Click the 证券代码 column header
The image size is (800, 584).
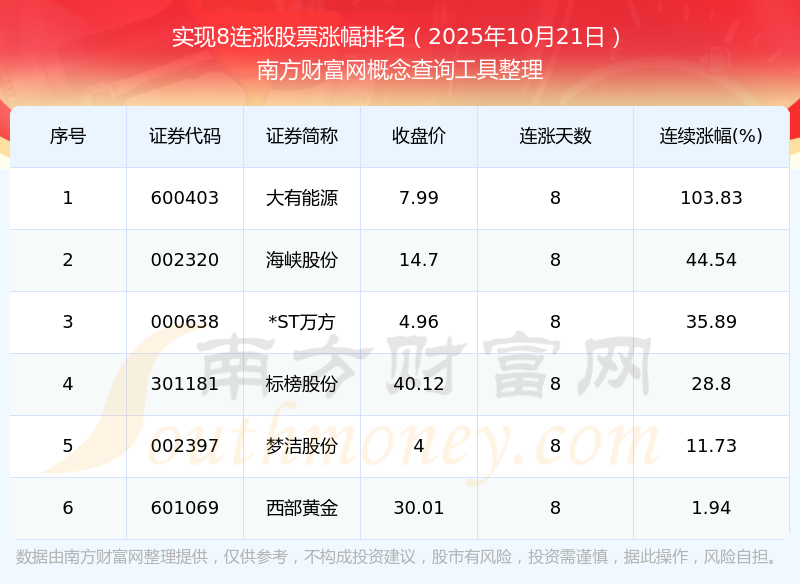185,136
